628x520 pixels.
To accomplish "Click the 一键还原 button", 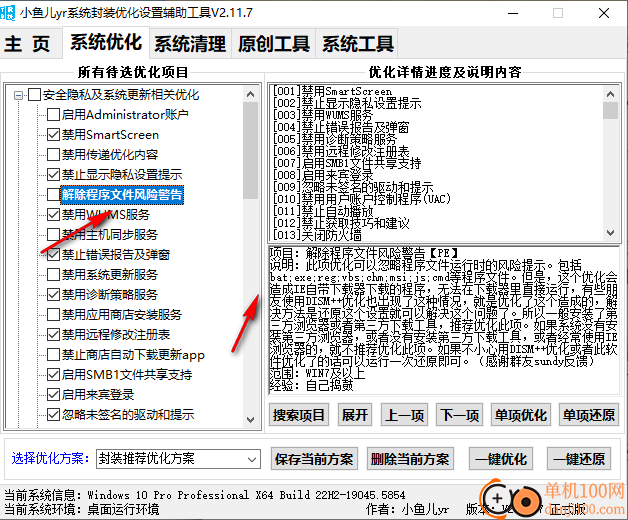I will [x=579, y=459].
